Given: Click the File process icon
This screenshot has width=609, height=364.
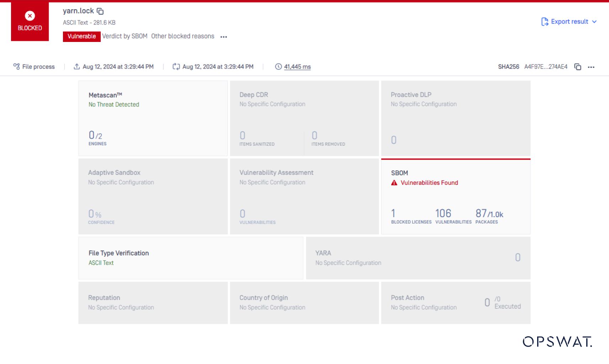Looking at the screenshot, I should [17, 66].
